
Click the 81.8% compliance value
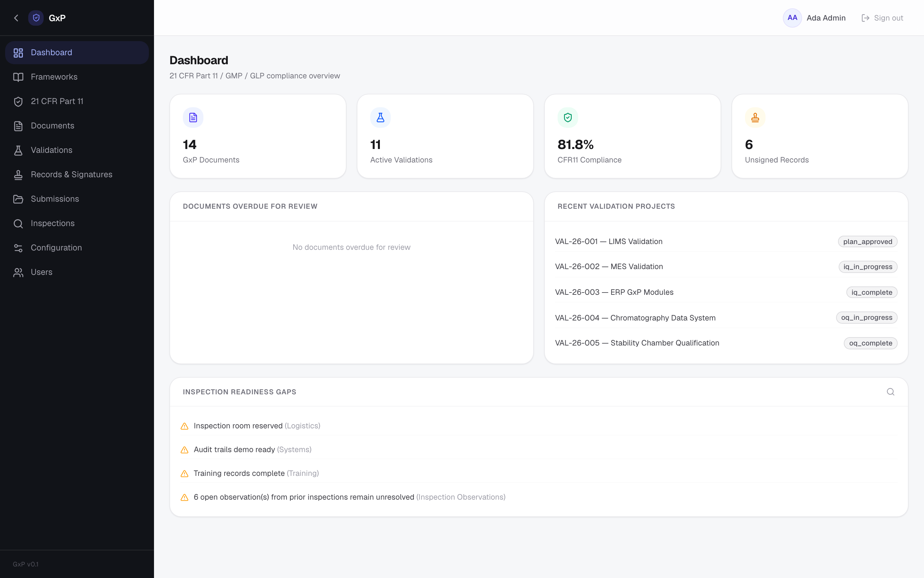pos(575,145)
